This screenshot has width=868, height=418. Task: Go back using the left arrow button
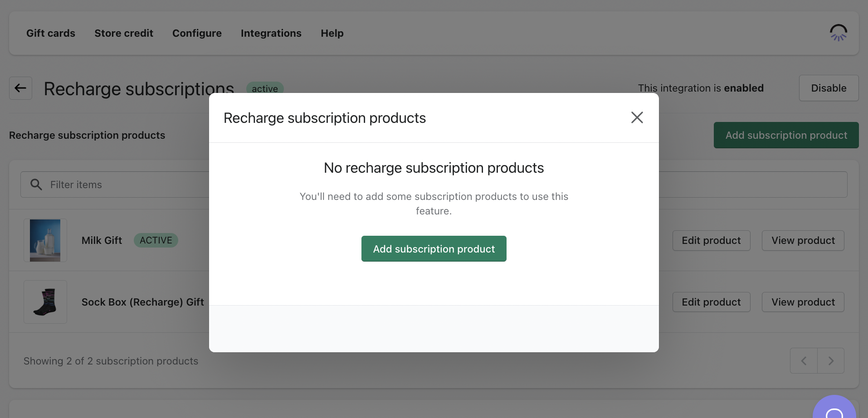(20, 88)
